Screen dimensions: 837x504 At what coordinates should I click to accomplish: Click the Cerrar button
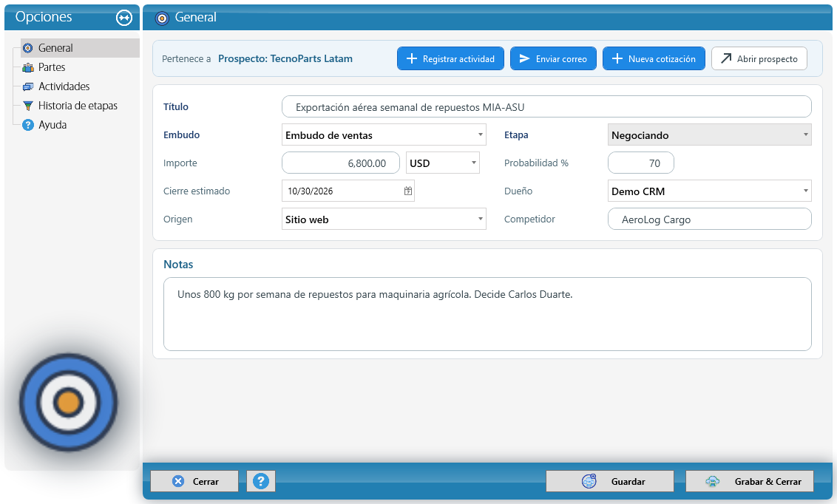pyautogui.click(x=194, y=481)
